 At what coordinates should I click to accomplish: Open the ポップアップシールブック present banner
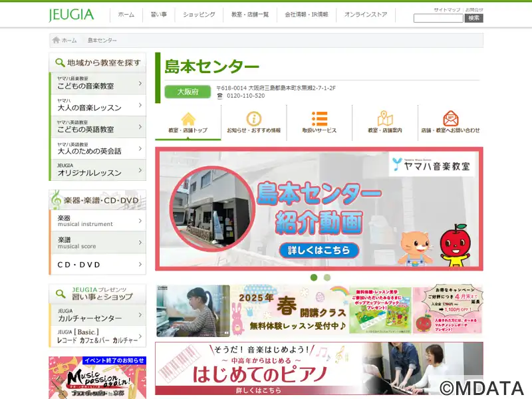click(380, 311)
